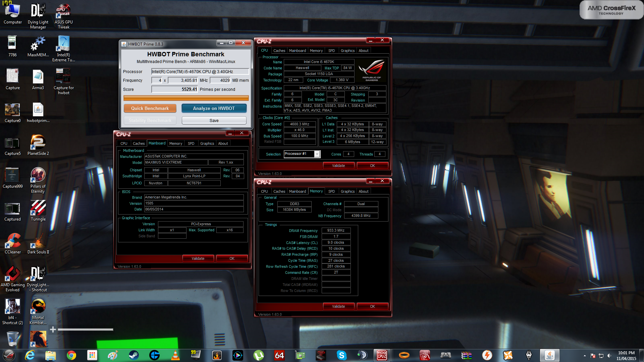Click Quick Benchmark in HWBOT Prime
The height and width of the screenshot is (362, 644).
(x=150, y=108)
